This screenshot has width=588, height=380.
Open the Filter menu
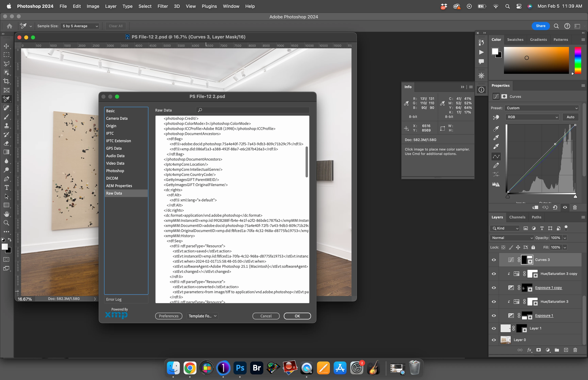[x=163, y=6]
